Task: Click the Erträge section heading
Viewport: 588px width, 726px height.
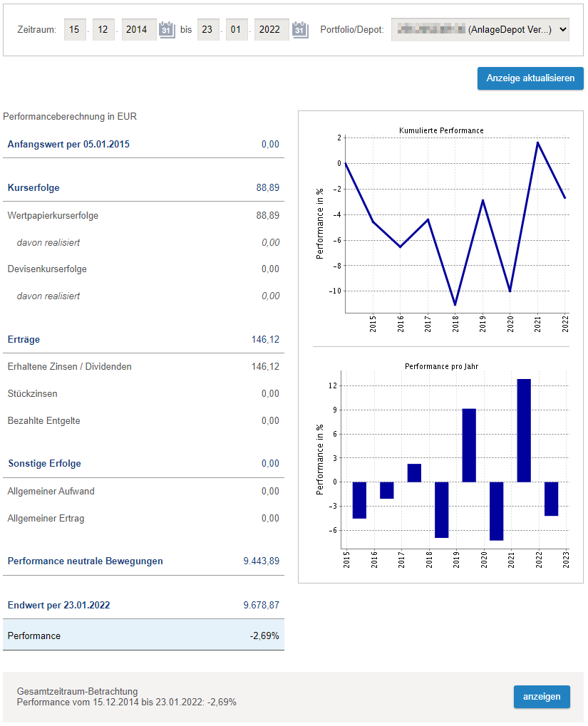Action: [x=24, y=340]
